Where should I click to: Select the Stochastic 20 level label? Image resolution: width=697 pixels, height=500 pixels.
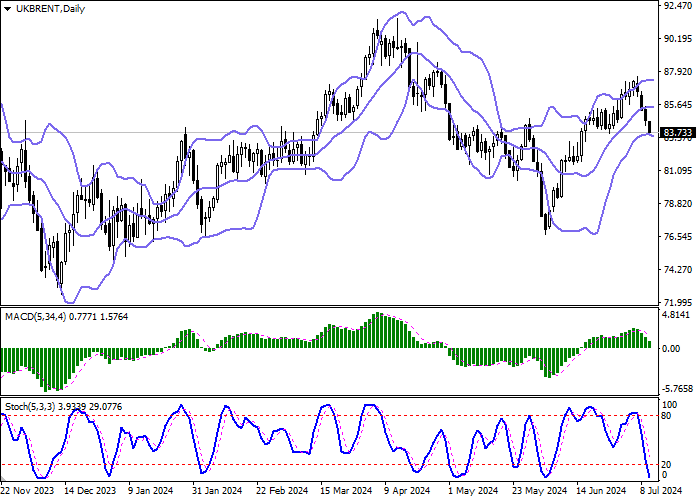pos(666,465)
